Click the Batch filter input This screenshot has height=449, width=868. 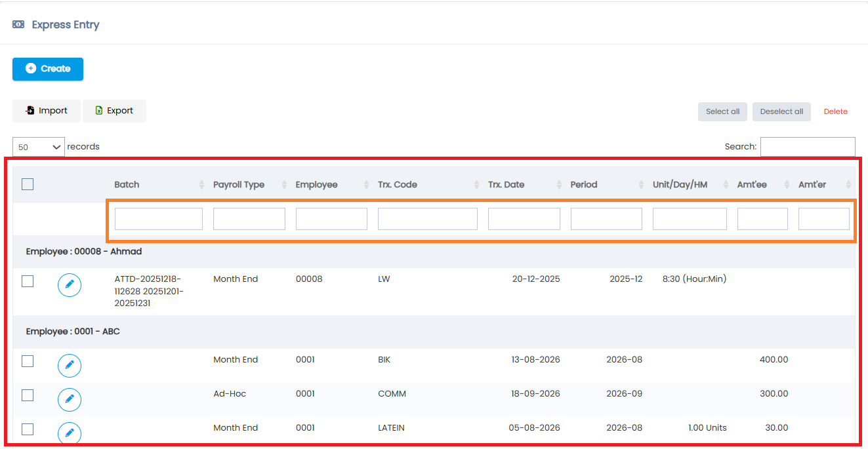point(159,219)
